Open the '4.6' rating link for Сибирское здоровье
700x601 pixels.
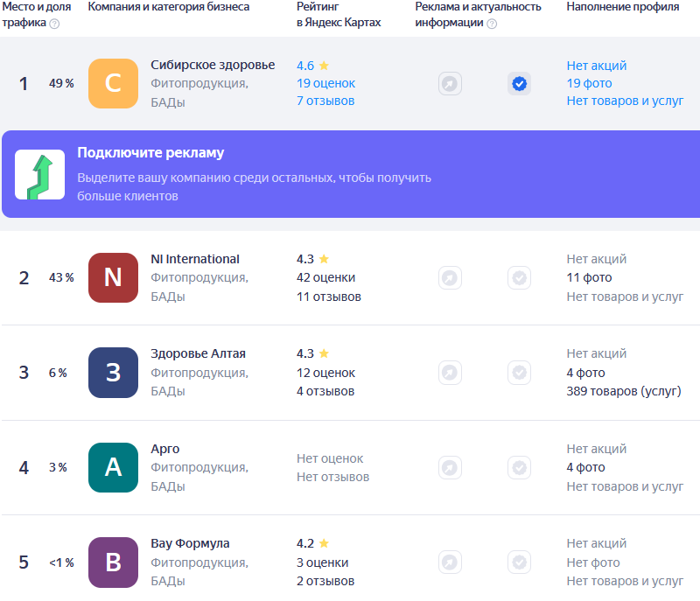click(x=305, y=66)
